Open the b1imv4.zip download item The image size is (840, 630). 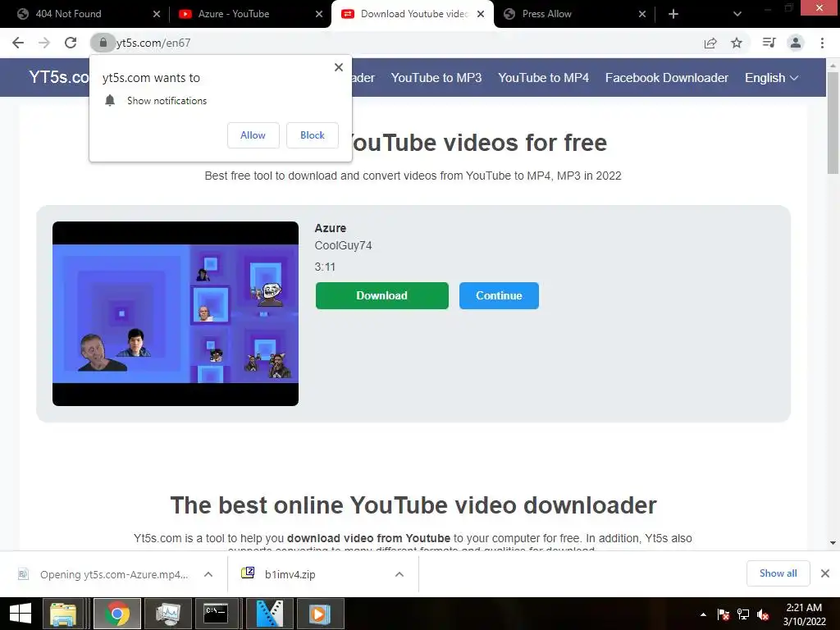coord(290,574)
